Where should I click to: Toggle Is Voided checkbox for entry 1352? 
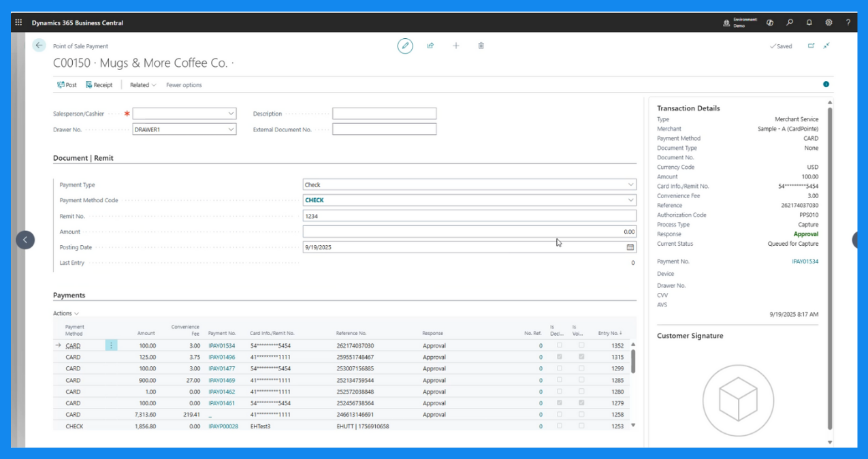[581, 345]
